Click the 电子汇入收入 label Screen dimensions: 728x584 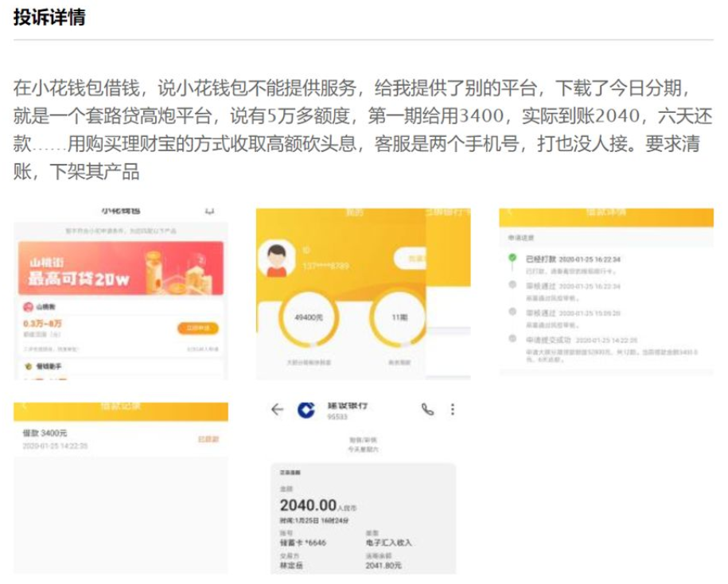tap(388, 543)
